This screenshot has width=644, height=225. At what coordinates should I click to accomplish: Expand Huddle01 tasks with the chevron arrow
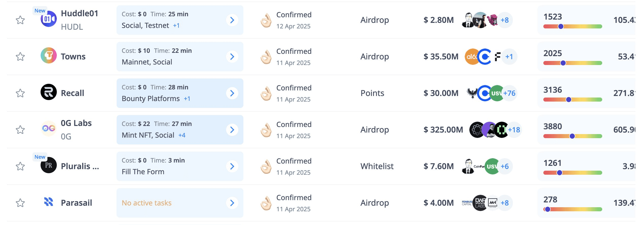(x=232, y=20)
